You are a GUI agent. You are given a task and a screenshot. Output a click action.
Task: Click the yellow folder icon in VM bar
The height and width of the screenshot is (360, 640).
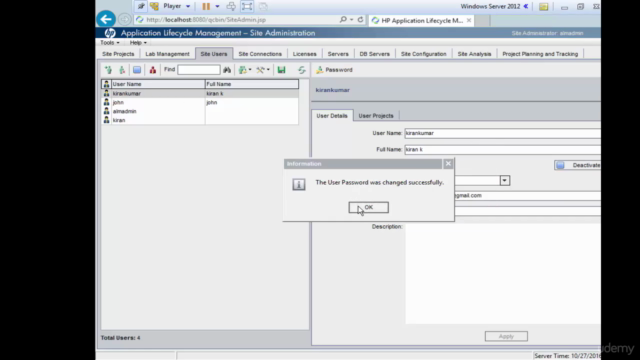point(544,7)
